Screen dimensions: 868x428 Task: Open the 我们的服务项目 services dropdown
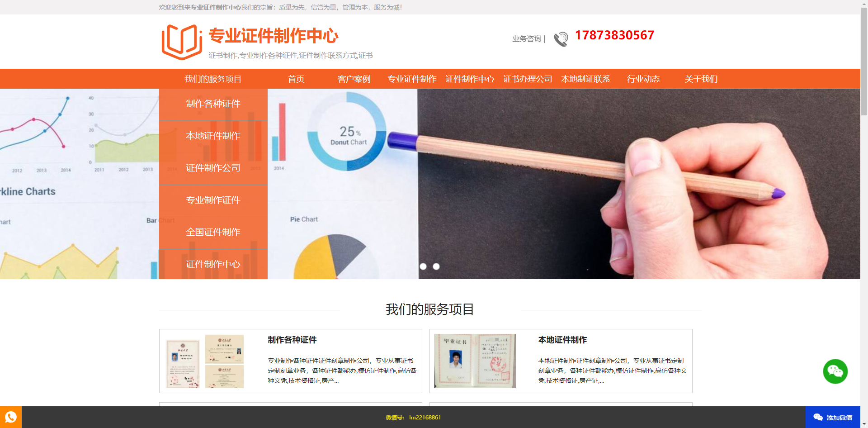212,79
